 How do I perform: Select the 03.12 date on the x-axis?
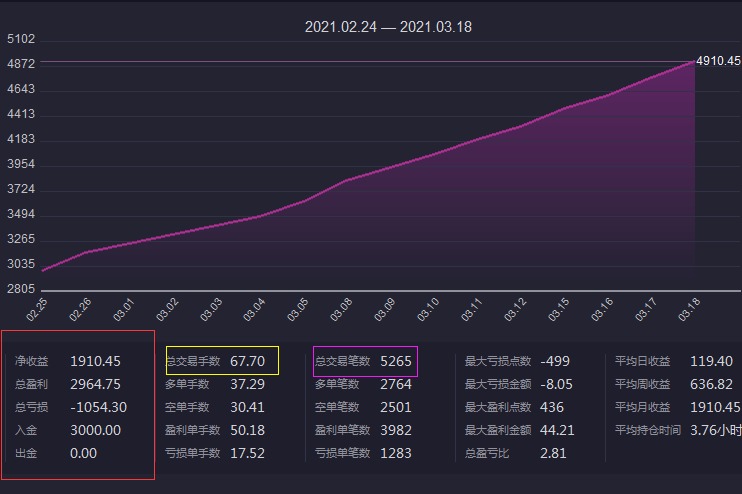517,309
